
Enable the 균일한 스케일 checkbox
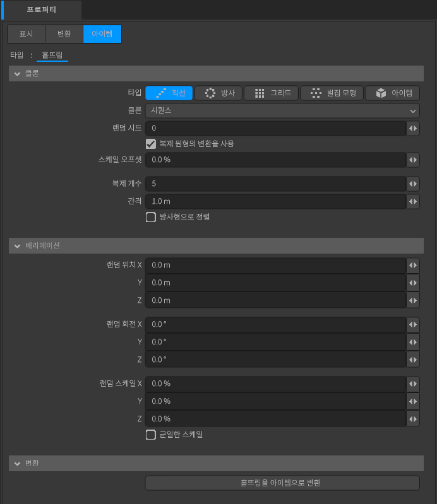[x=151, y=435]
